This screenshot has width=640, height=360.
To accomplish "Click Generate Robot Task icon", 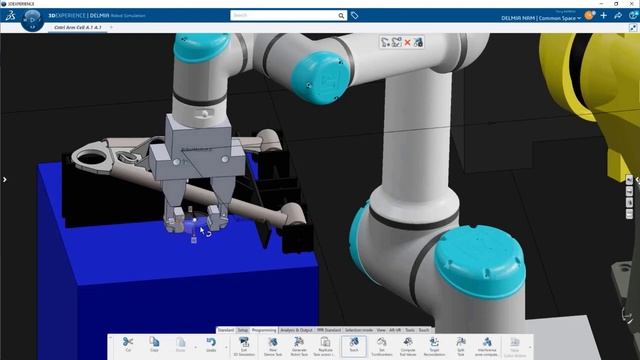I will [299, 342].
